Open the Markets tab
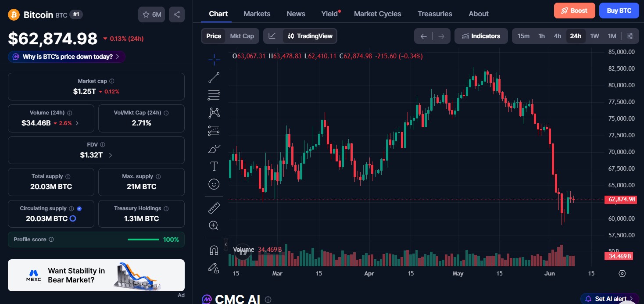Image resolution: width=644 pixels, height=304 pixels. 257,14
